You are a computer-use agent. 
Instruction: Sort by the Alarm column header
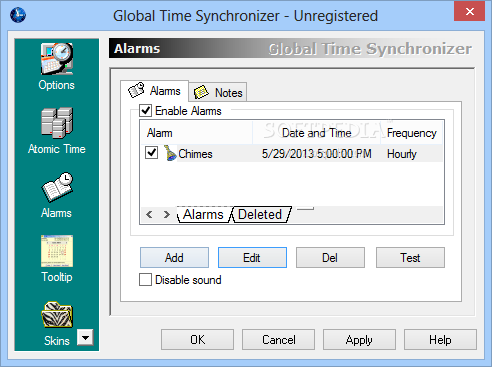click(196, 133)
